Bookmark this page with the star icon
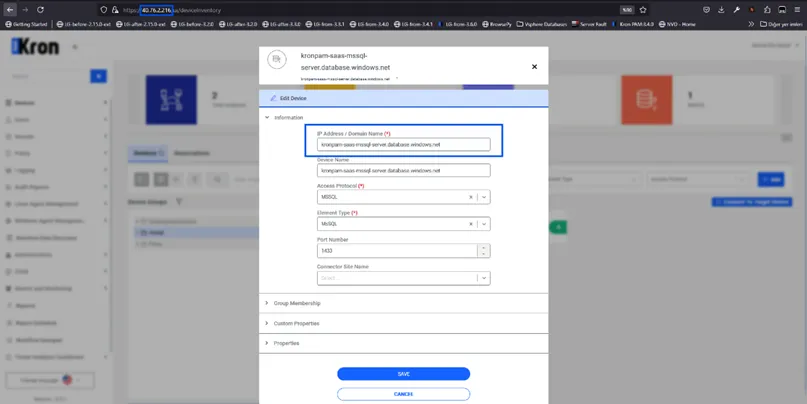The width and height of the screenshot is (807, 404). [x=643, y=10]
